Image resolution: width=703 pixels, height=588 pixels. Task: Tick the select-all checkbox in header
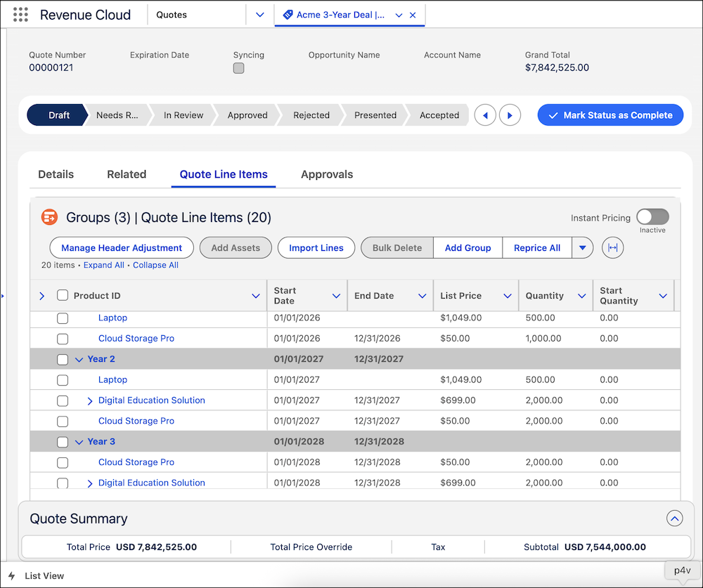coord(63,295)
